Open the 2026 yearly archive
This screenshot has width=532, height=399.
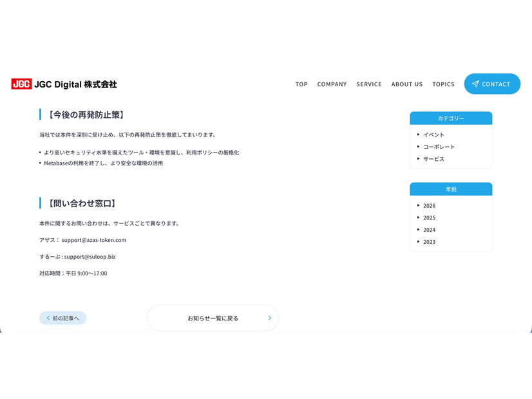click(429, 205)
